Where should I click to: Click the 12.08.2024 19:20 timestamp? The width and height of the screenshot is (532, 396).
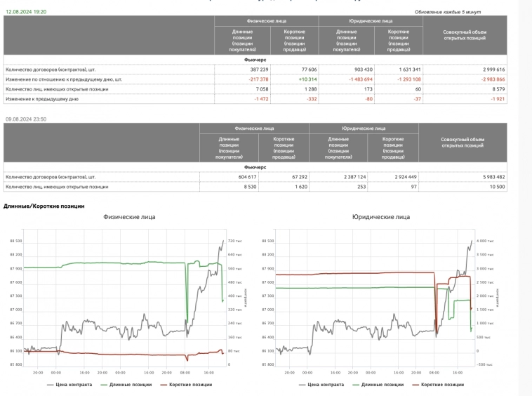click(26, 12)
